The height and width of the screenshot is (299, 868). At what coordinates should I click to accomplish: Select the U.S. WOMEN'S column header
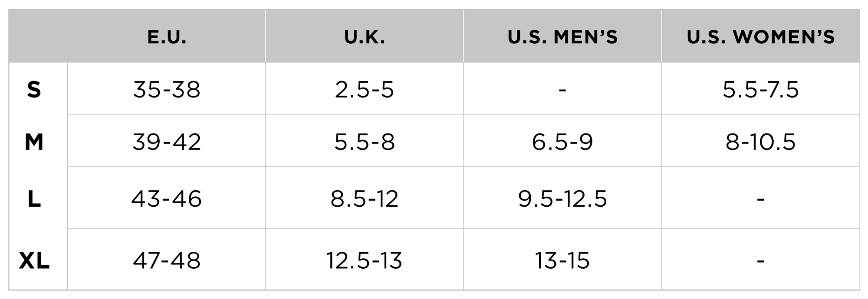pyautogui.click(x=760, y=37)
